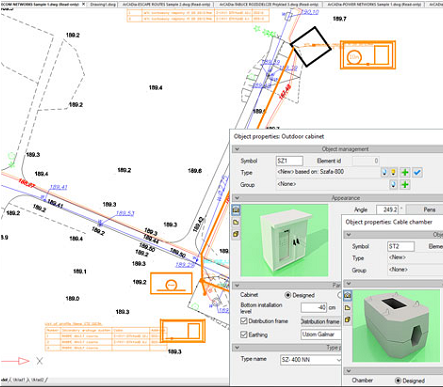Collapse the Appearance section
The height and width of the screenshot is (387, 443).
tap(237, 198)
